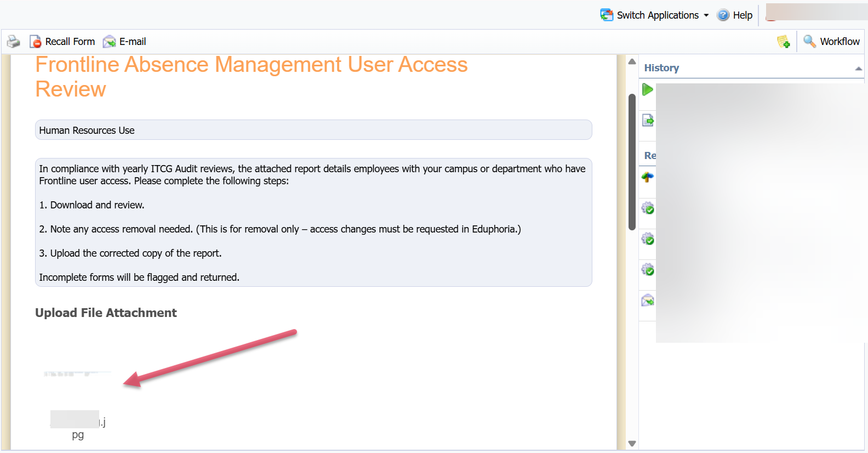This screenshot has width=868, height=453.
Task: Open the Workflow view
Action: point(831,42)
